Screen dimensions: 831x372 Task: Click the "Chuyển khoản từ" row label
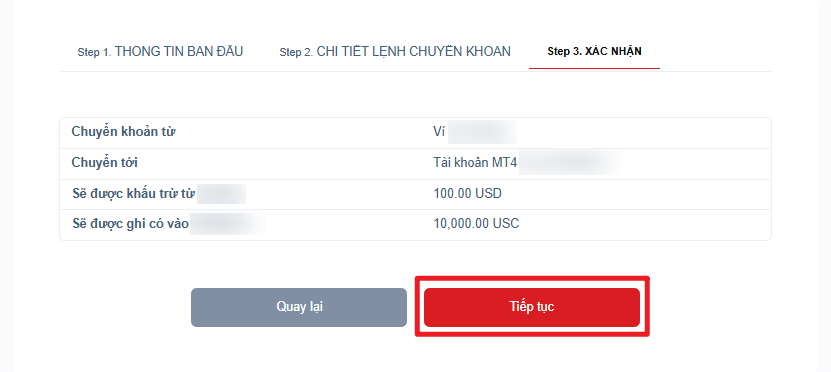pyautogui.click(x=123, y=132)
